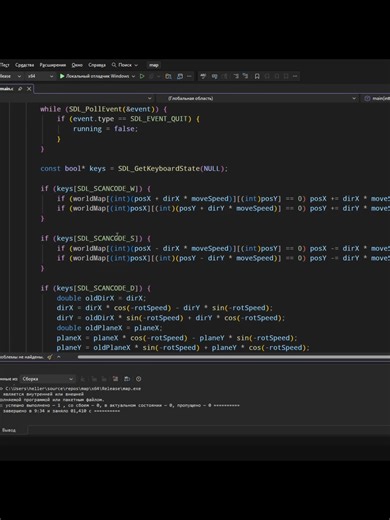
Task: Open the main function navigation dropdown
Action: click(377, 98)
